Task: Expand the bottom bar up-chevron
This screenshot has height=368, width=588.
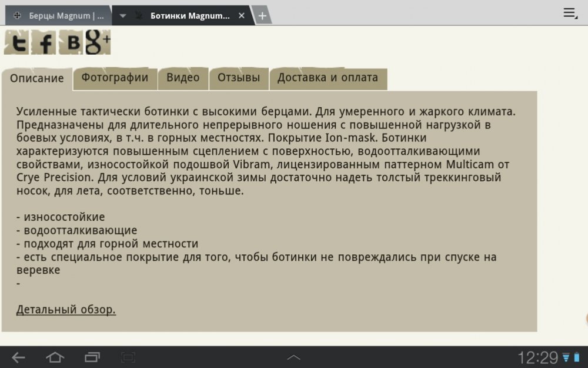Action: click(293, 357)
